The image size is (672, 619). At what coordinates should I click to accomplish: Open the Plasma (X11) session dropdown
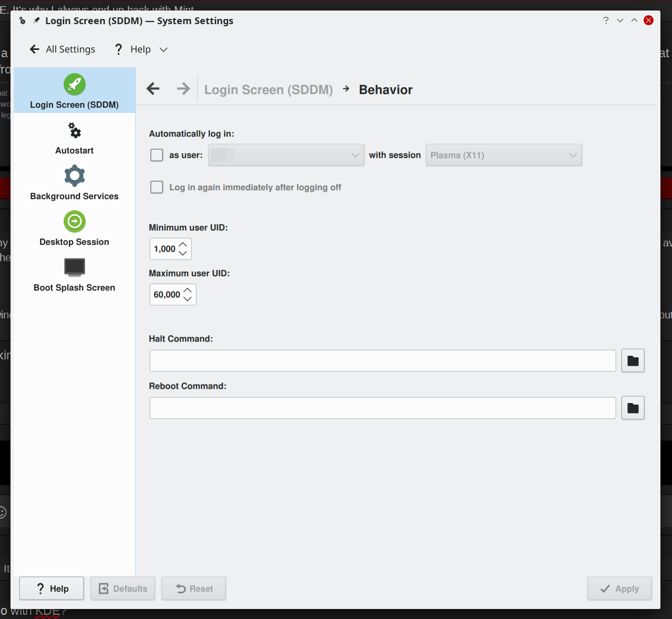[504, 155]
